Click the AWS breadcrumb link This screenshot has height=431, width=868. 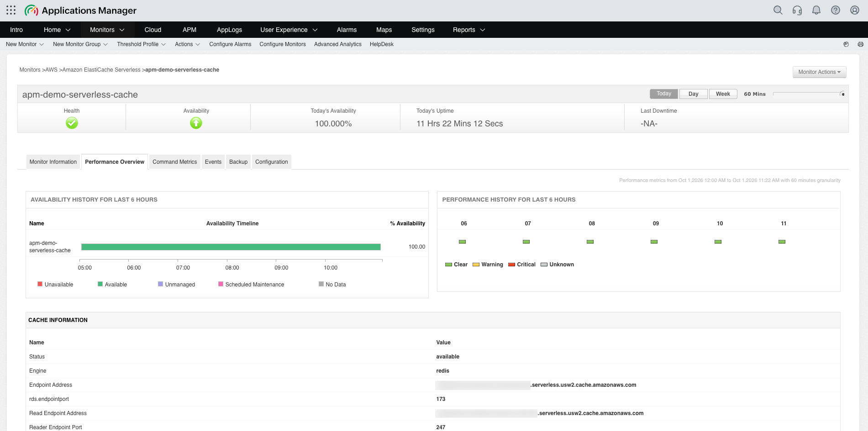point(51,70)
